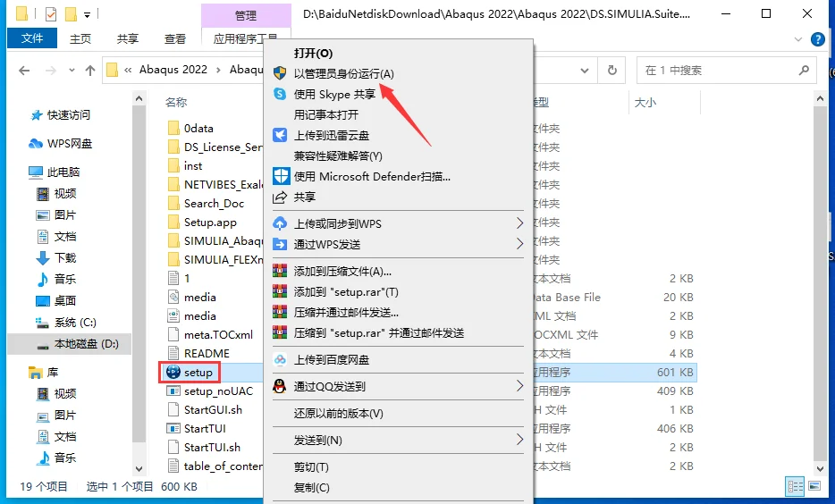
Task: Switch to large icons view icon
Action: click(814, 486)
